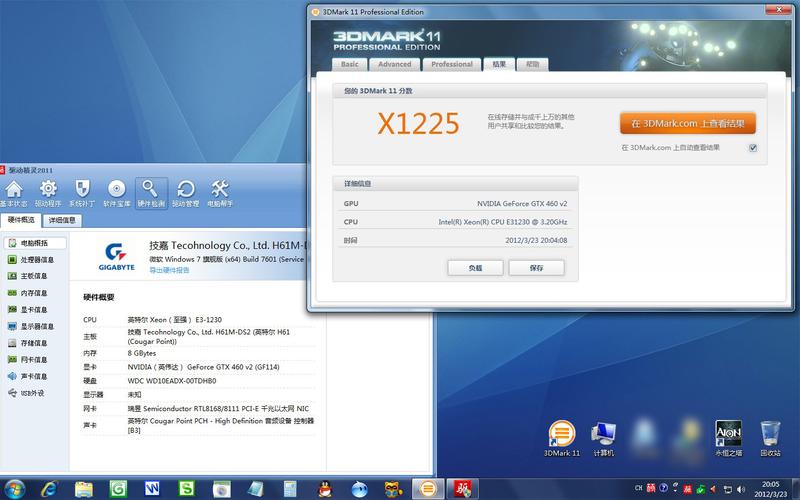
Task: Open the Basic tab in 3DMark
Action: 349,64
